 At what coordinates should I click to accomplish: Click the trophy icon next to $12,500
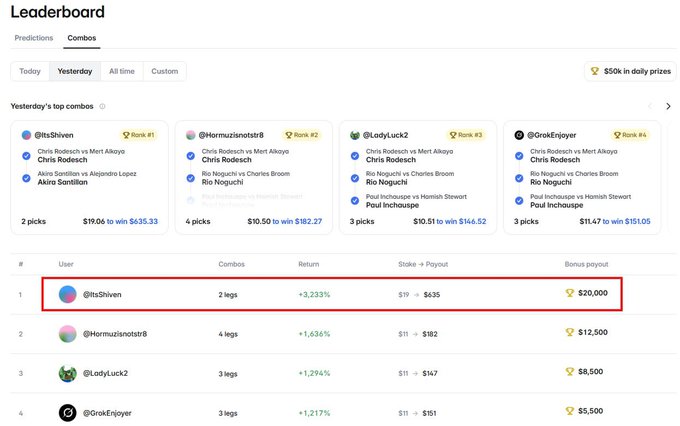[570, 332]
